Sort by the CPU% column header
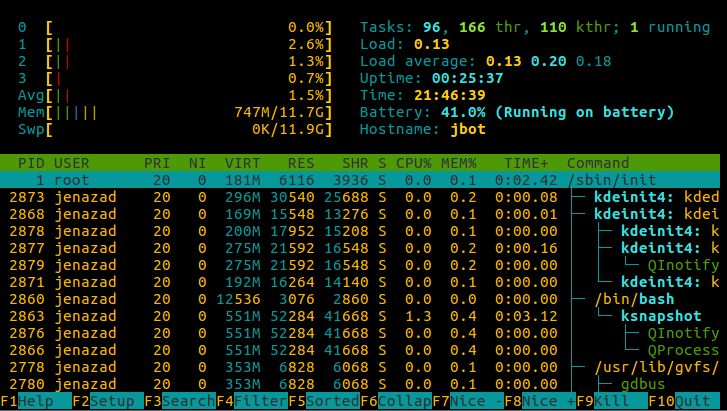The height and width of the screenshot is (411, 727). click(414, 163)
